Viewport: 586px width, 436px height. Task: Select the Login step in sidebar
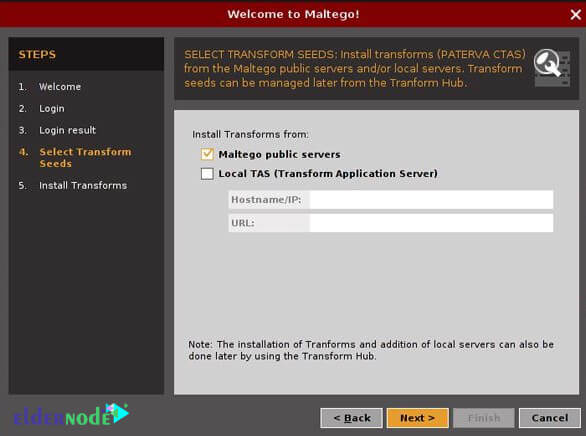(52, 109)
